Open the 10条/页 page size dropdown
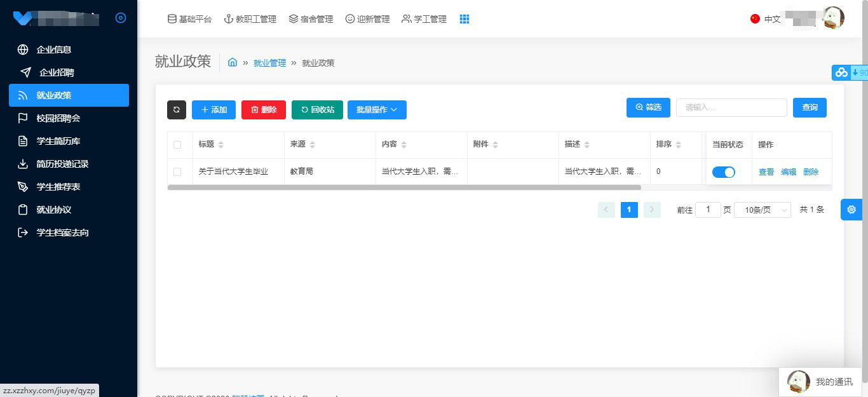Viewport: 868px width, 397px height. tap(762, 210)
